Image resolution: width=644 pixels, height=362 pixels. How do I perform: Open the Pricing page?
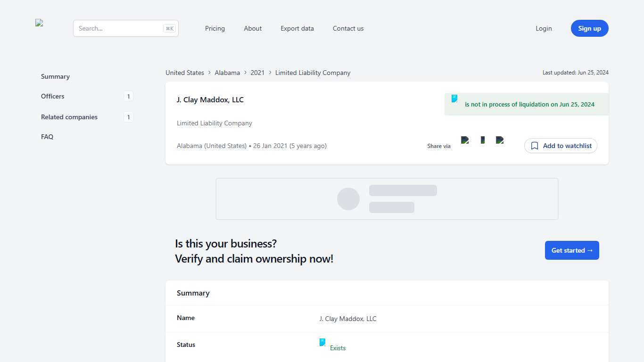pyautogui.click(x=215, y=28)
